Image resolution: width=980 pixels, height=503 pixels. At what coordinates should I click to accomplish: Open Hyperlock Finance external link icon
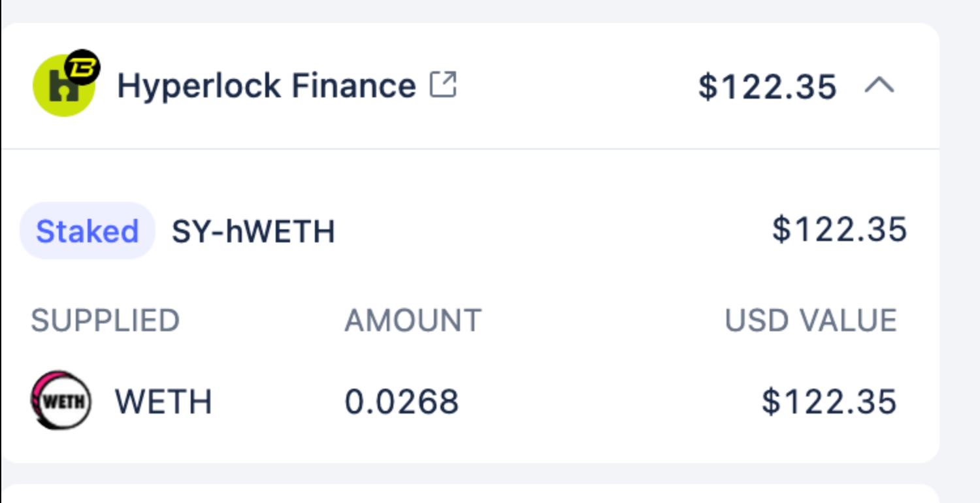pos(443,86)
